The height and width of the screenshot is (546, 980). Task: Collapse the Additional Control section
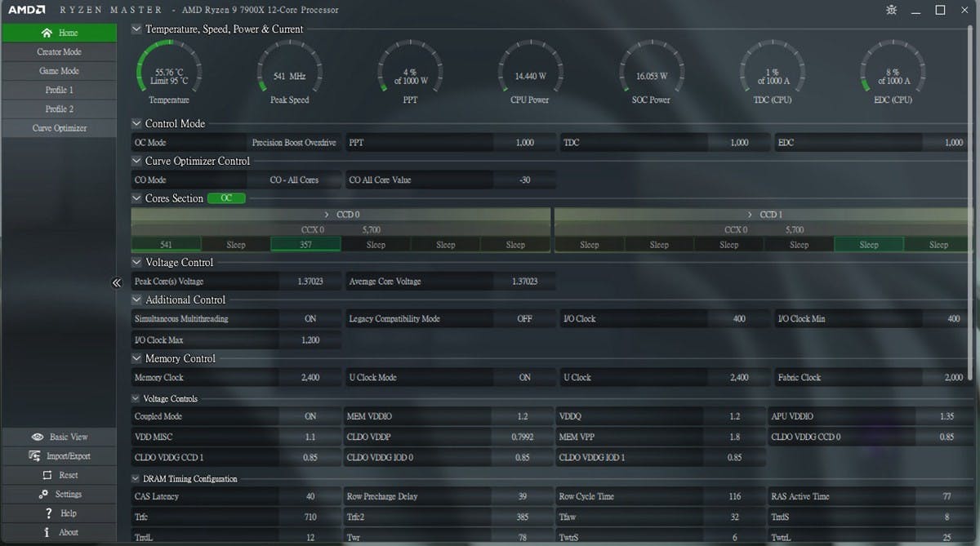click(x=136, y=300)
